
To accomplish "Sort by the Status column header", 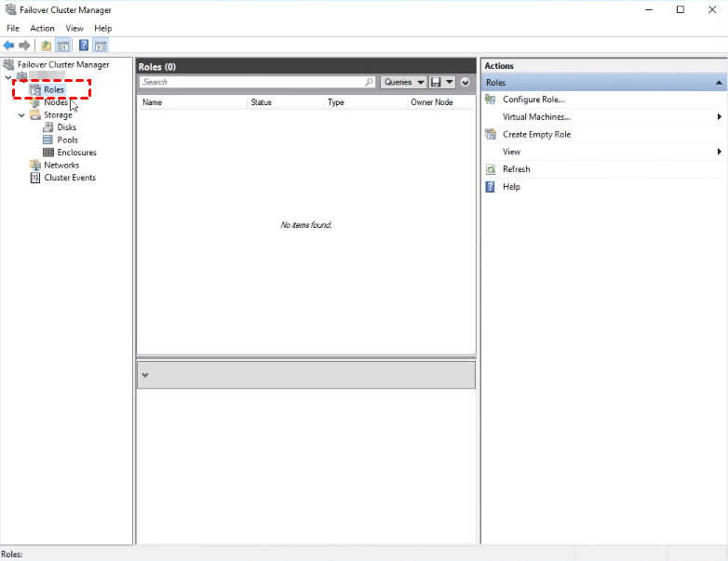I will (285, 102).
